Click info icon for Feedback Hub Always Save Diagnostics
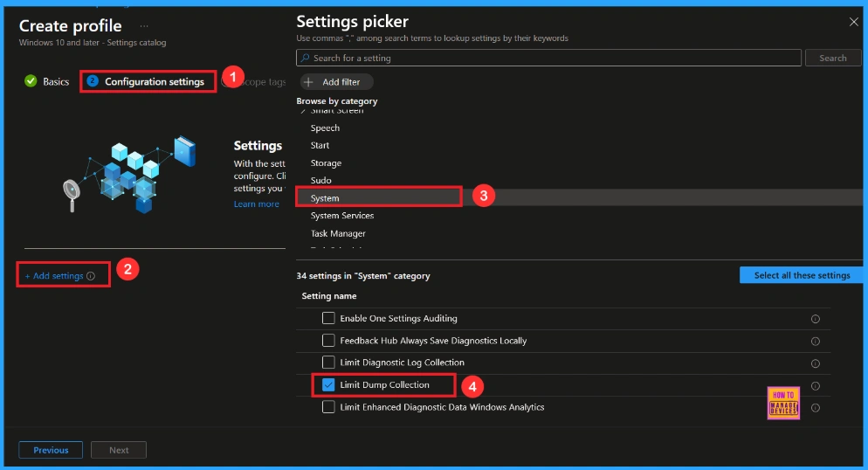The width and height of the screenshot is (868, 470). point(815,341)
